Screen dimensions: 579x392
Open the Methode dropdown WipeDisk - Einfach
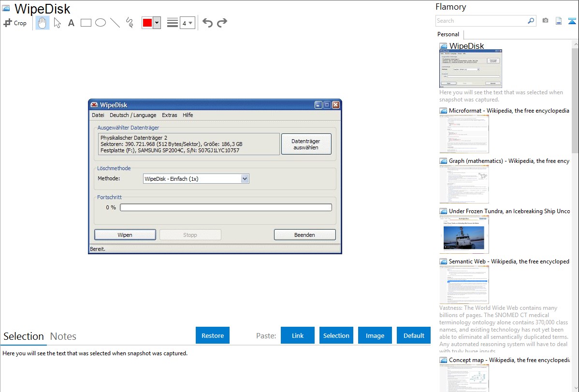click(196, 179)
